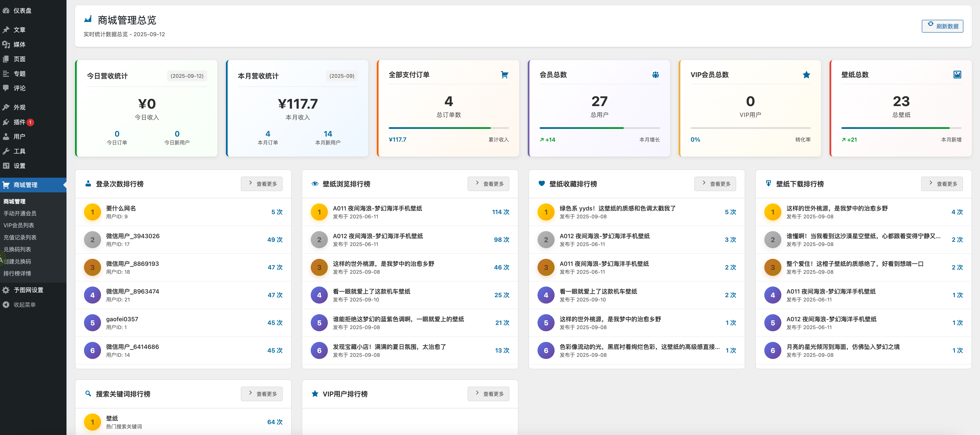Expand 查看更多 in 壁纸下载排行榜
The image size is (980, 435).
(942, 184)
